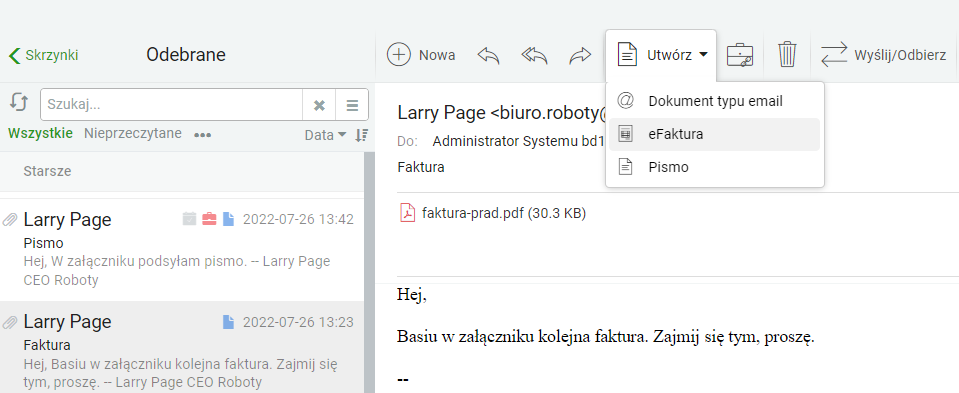Click the message list scrollbar

pos(369,272)
